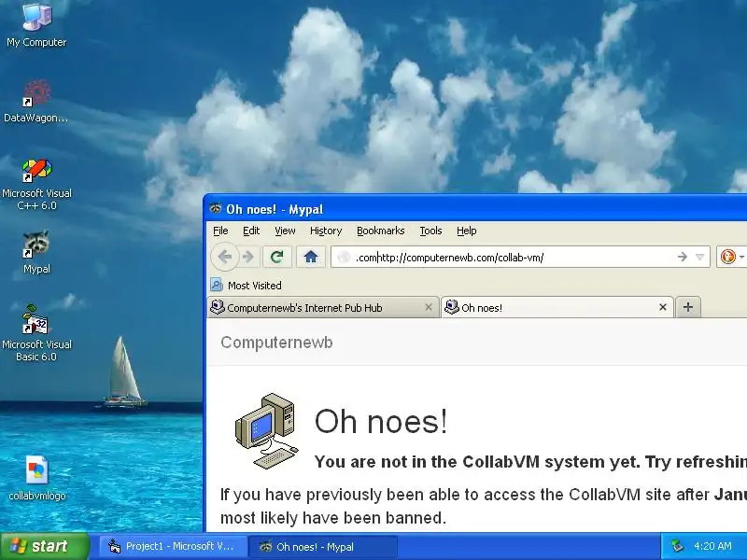This screenshot has width=747, height=560.
Task: Open the File menu
Action: pyautogui.click(x=220, y=231)
